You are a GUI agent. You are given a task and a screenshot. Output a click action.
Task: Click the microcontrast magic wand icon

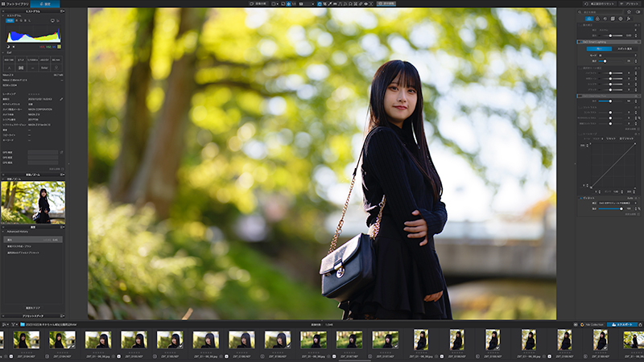coord(639,118)
